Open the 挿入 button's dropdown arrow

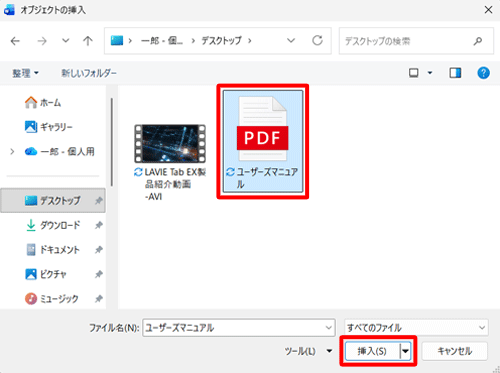[405, 351]
